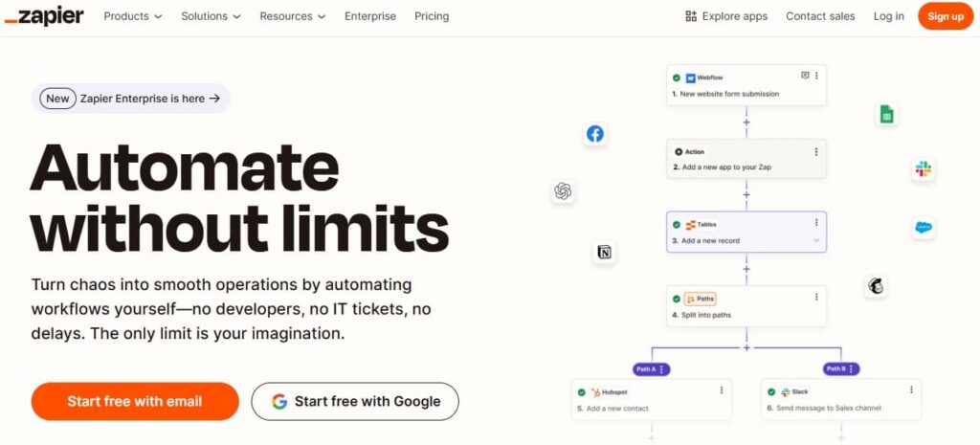
Task: Open the Explore apps grid
Action: point(726,16)
